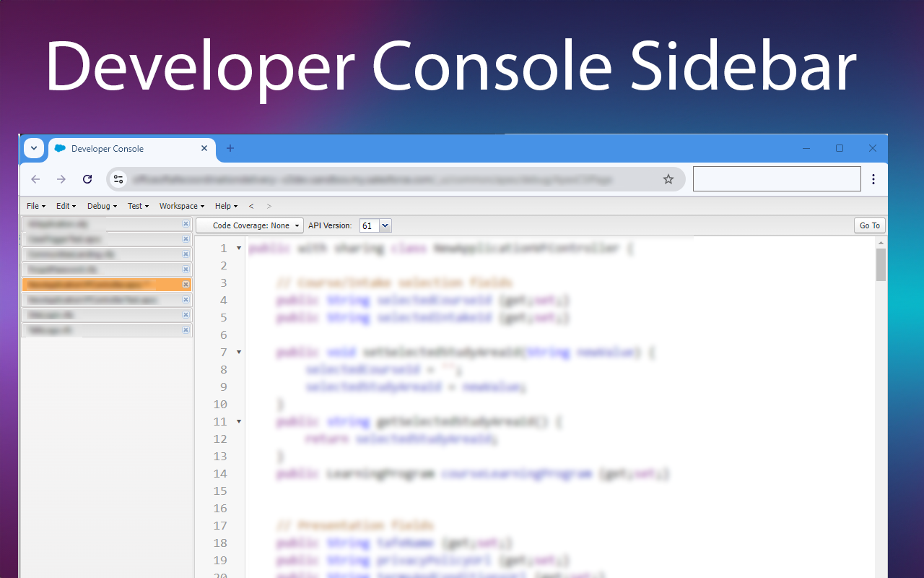Image resolution: width=924 pixels, height=578 pixels.
Task: Open the Code Coverage: None dropdown
Action: (250, 225)
